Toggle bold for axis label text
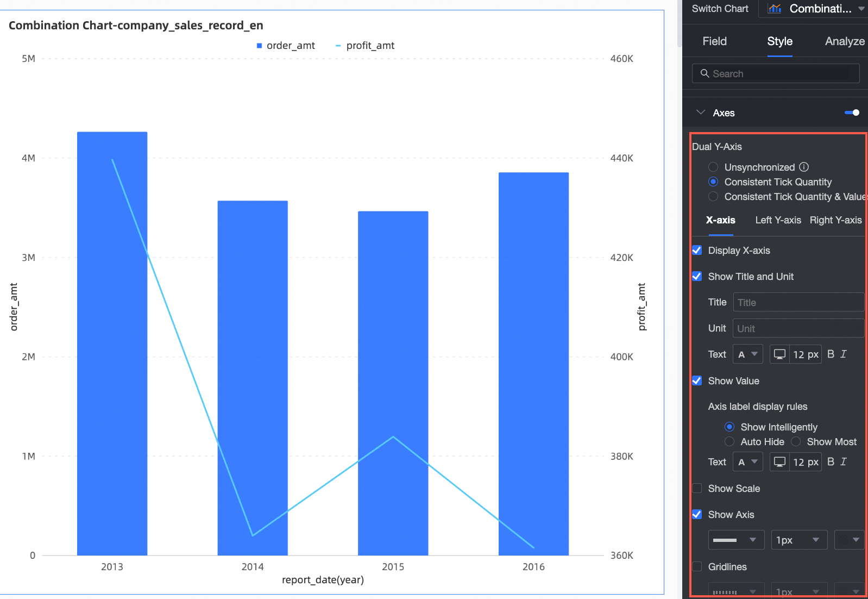The height and width of the screenshot is (599, 868). pyautogui.click(x=831, y=462)
